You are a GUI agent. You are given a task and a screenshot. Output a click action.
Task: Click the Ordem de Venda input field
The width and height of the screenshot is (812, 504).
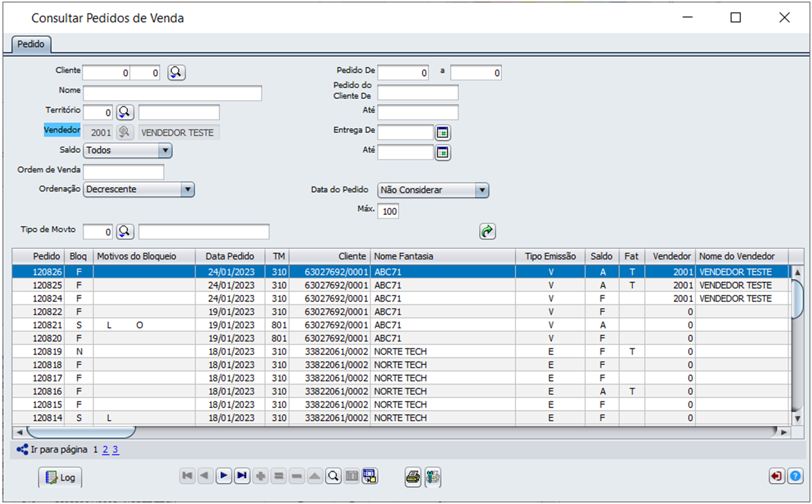click(x=123, y=172)
